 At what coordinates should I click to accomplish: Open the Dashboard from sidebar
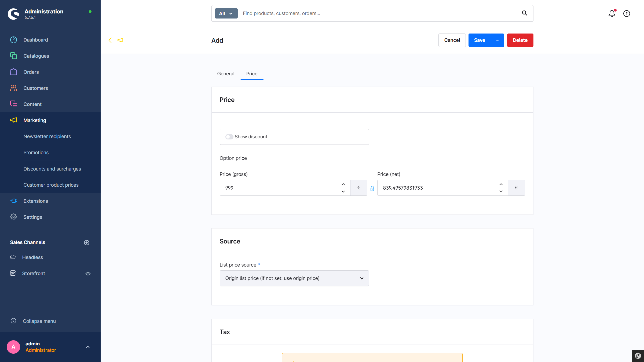pyautogui.click(x=36, y=40)
